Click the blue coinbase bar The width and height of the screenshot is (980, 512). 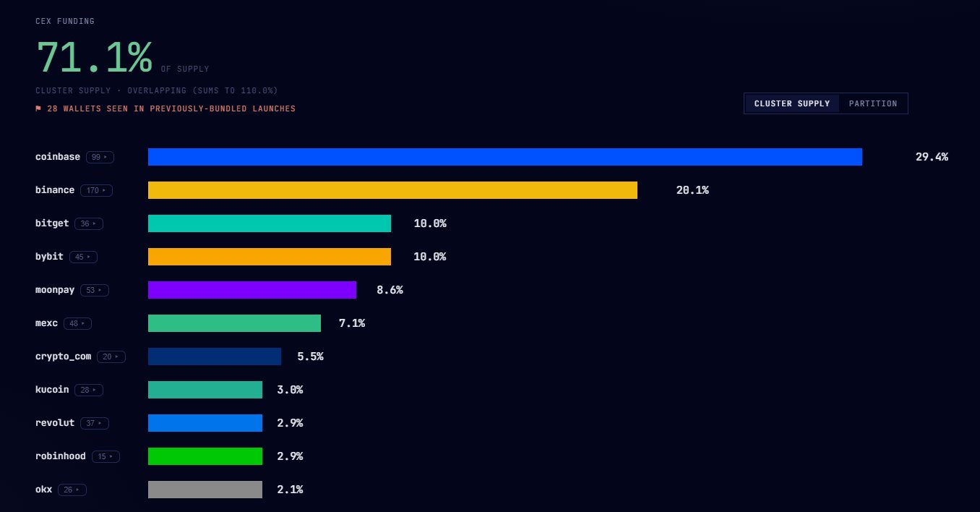tap(505, 157)
